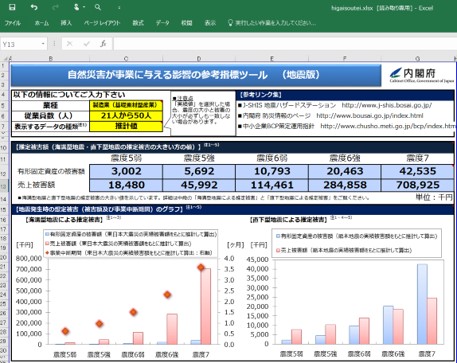Open the データ ribbon tab
This screenshot has height=363, width=457.
point(163,23)
